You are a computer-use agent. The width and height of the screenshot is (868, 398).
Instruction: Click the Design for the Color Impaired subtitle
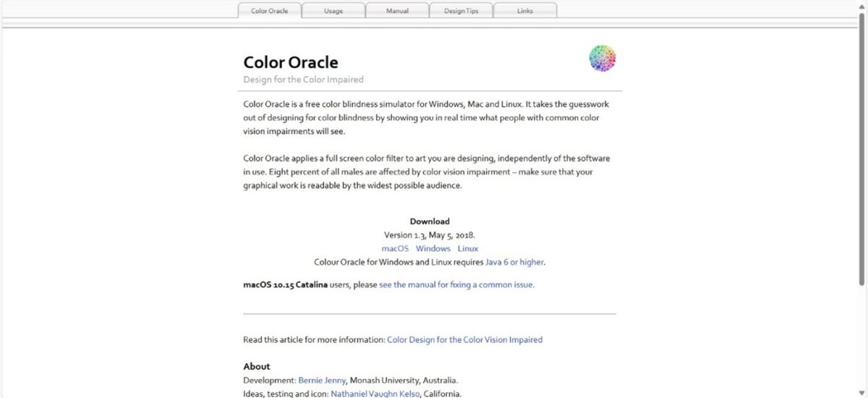[303, 80]
